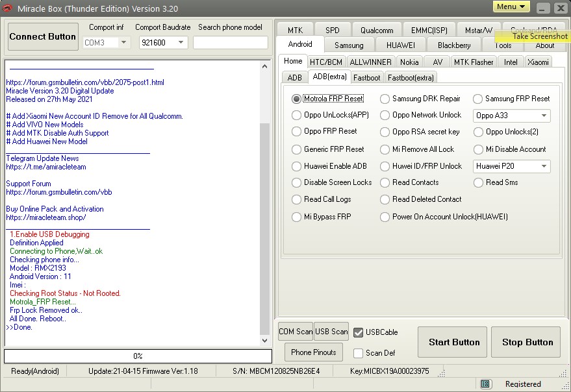Select Read Deleted Contact option

[x=385, y=199]
